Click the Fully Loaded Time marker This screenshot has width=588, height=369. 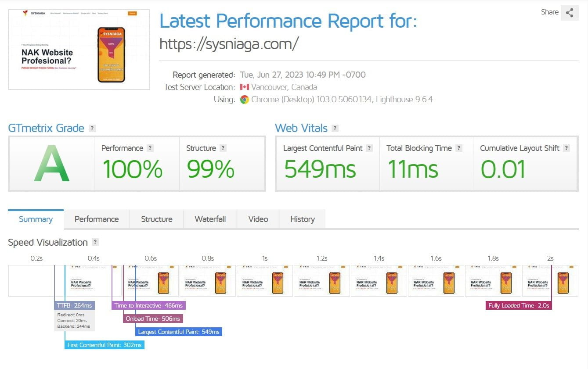(x=519, y=305)
